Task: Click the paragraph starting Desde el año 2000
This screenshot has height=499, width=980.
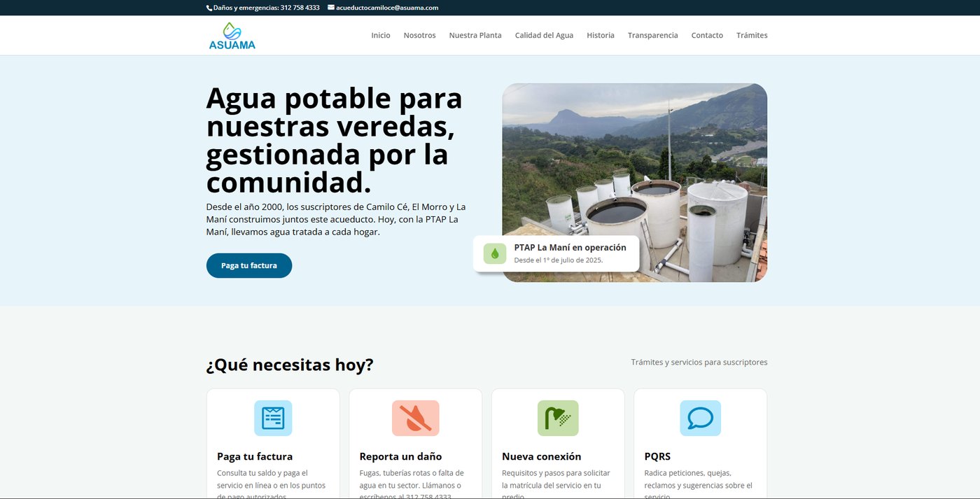Action: [336, 219]
